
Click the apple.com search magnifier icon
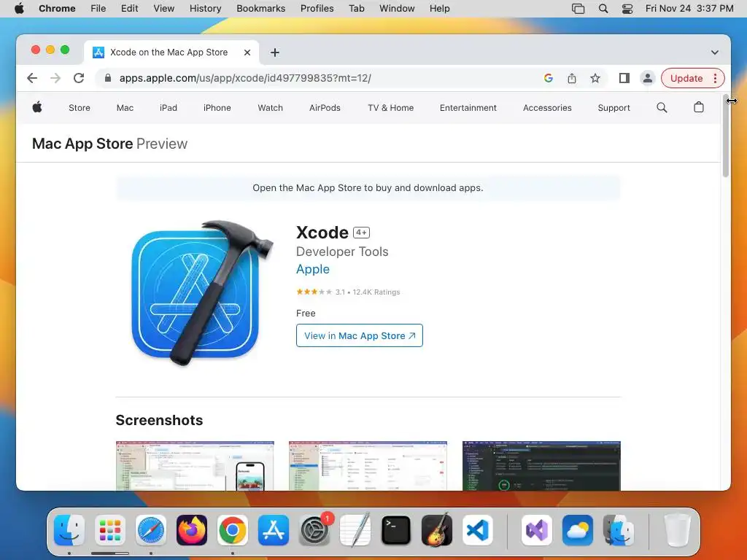click(662, 108)
